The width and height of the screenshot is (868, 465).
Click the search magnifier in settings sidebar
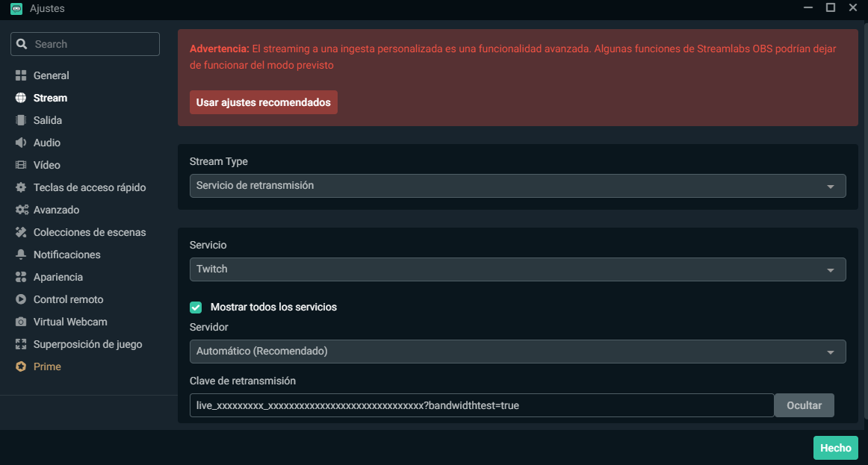[22, 43]
